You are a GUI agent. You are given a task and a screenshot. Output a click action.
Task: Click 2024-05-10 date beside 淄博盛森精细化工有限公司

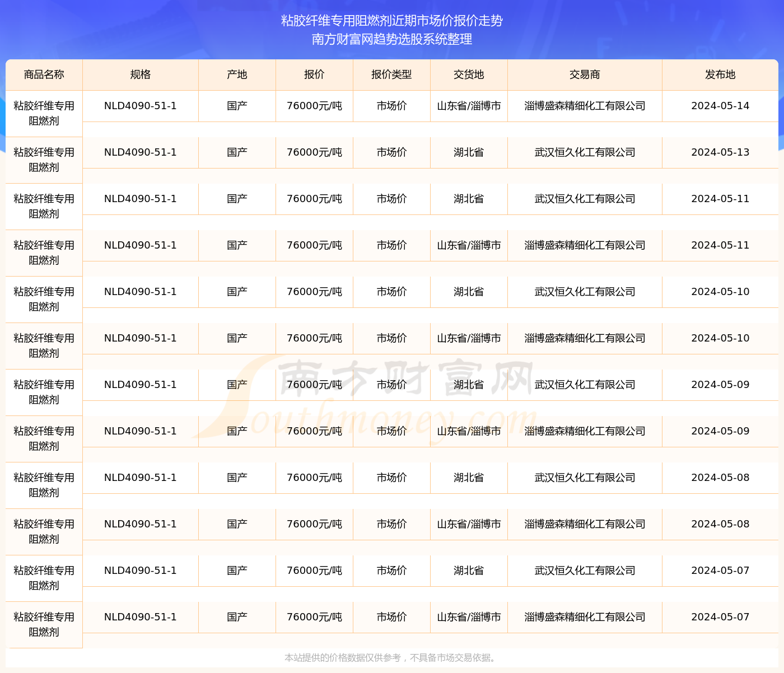(721, 338)
